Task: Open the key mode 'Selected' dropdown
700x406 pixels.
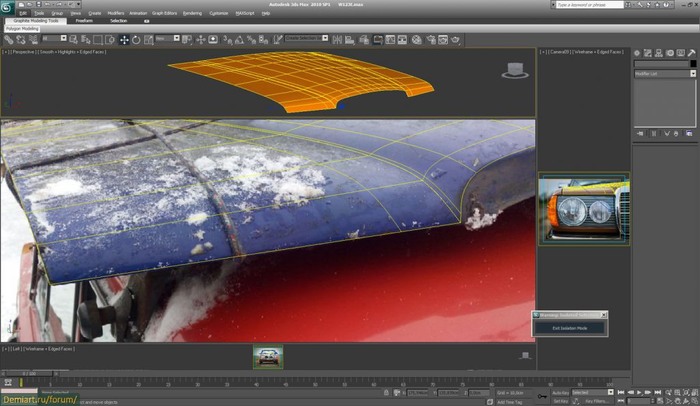Action: tap(593, 392)
